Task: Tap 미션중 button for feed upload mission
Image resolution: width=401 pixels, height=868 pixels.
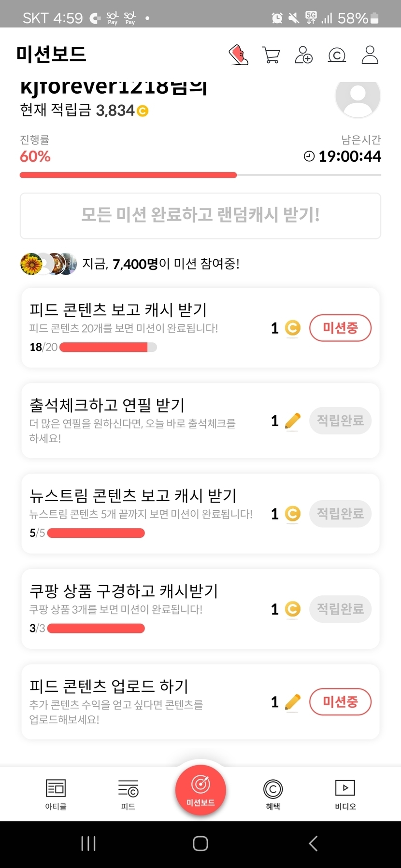Action: [340, 701]
